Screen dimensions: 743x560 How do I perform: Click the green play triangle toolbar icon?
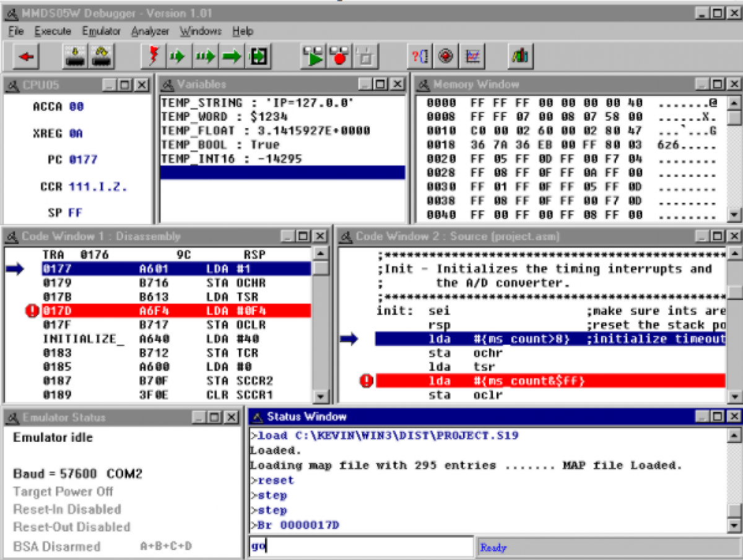point(314,57)
